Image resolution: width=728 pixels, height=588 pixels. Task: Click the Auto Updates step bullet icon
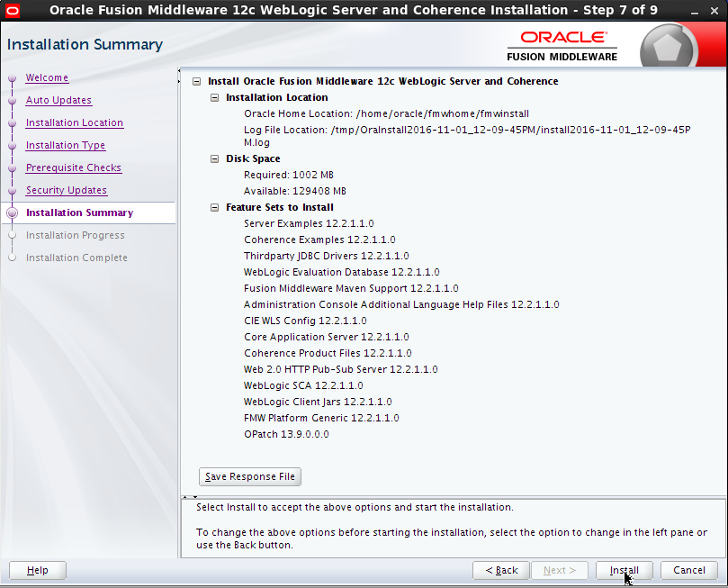point(13,100)
